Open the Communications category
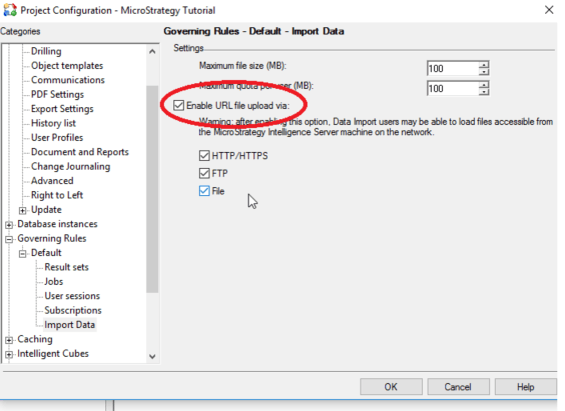Image resolution: width=565 pixels, height=411 pixels. click(68, 80)
